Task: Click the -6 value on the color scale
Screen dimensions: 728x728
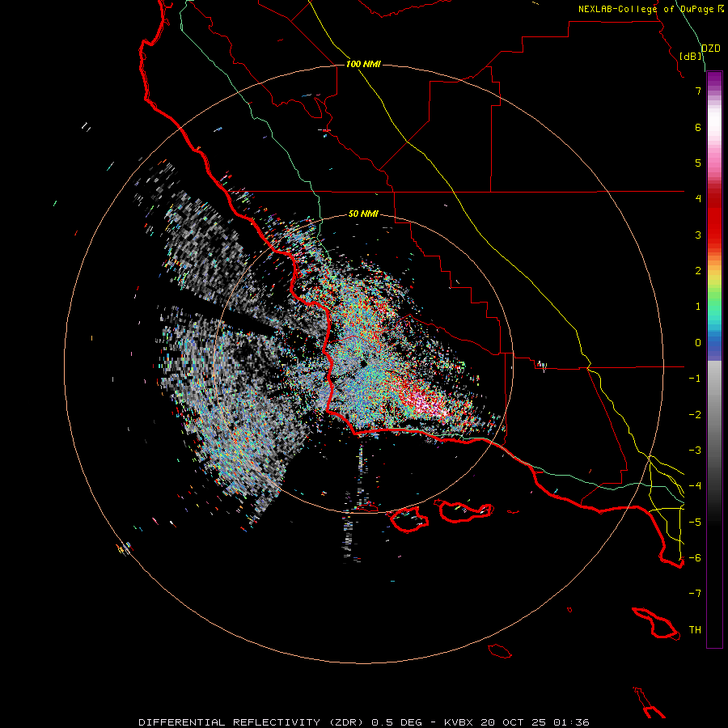Action: pos(695,558)
